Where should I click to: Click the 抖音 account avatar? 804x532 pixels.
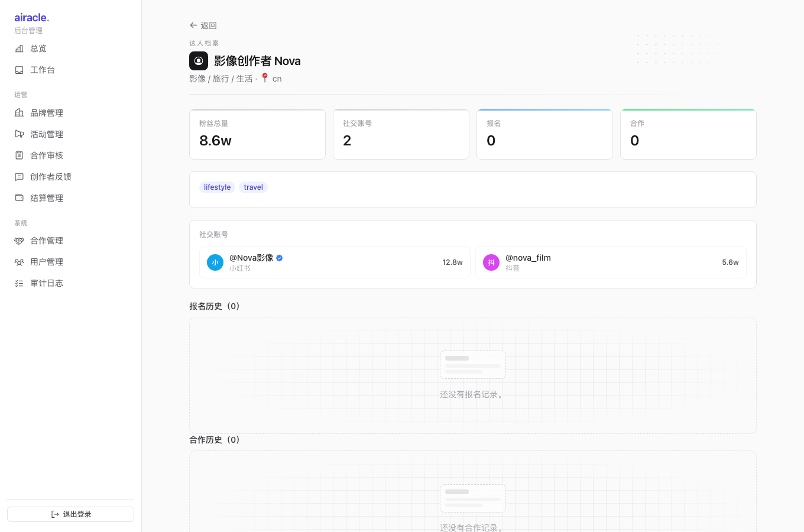[491, 262]
